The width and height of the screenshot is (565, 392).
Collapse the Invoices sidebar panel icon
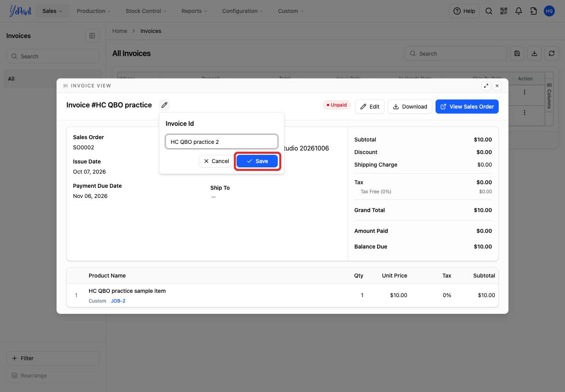click(92, 36)
